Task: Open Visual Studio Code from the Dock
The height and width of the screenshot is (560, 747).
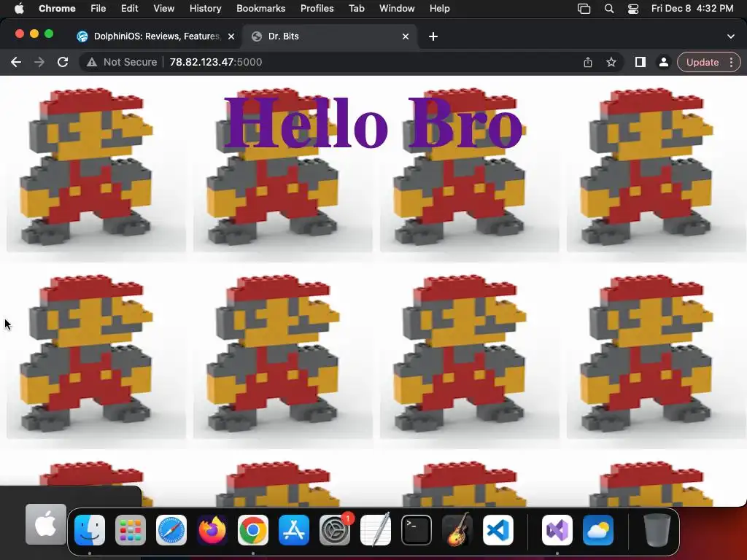Action: pos(498,530)
